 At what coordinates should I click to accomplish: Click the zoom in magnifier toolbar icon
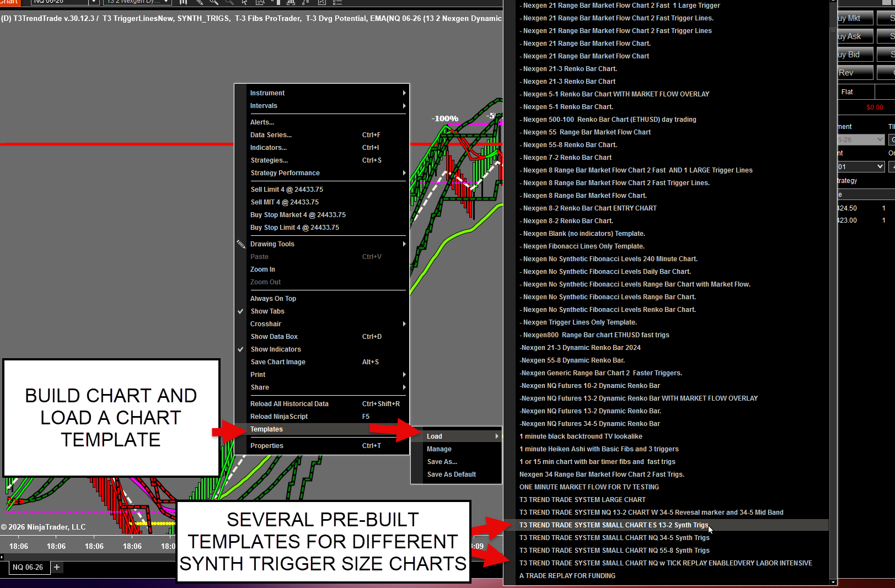pyautogui.click(x=213, y=2)
